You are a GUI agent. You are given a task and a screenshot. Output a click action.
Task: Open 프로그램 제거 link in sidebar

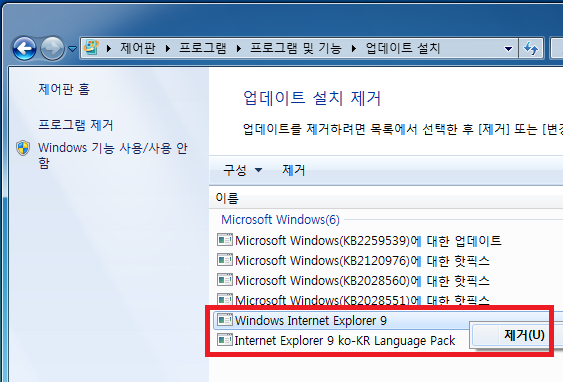point(76,125)
